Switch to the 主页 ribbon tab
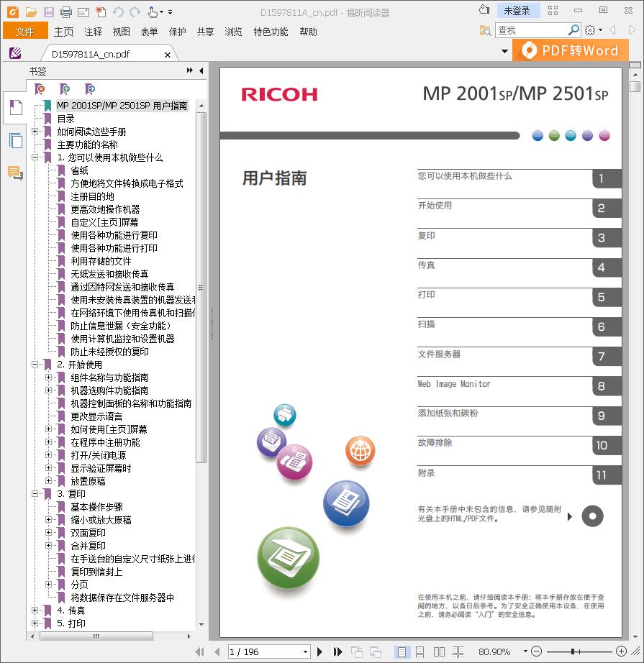 click(x=64, y=32)
